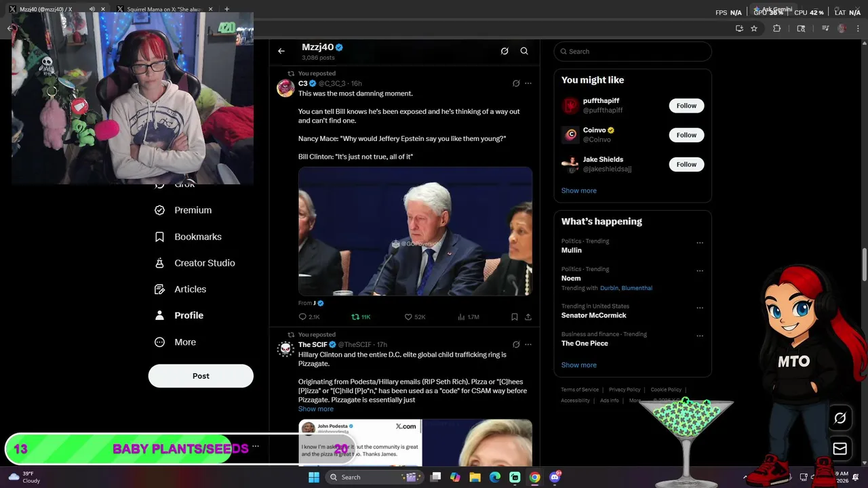Open Privacy Policy link

(625, 390)
